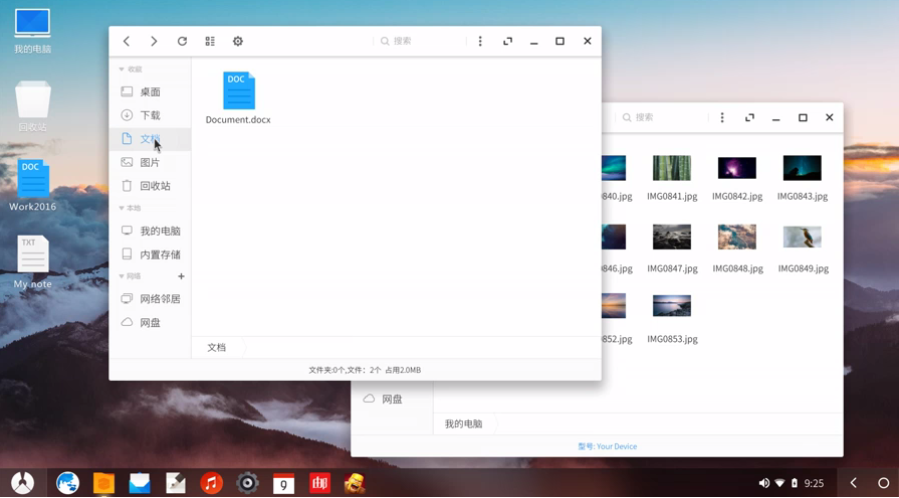Click the Wi-Fi icon in the system tray

coord(780,483)
